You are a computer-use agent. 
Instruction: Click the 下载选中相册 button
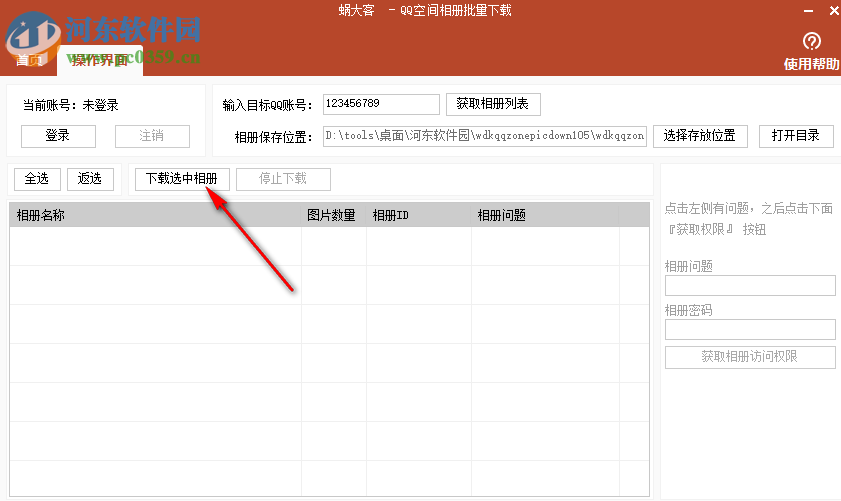coord(182,179)
